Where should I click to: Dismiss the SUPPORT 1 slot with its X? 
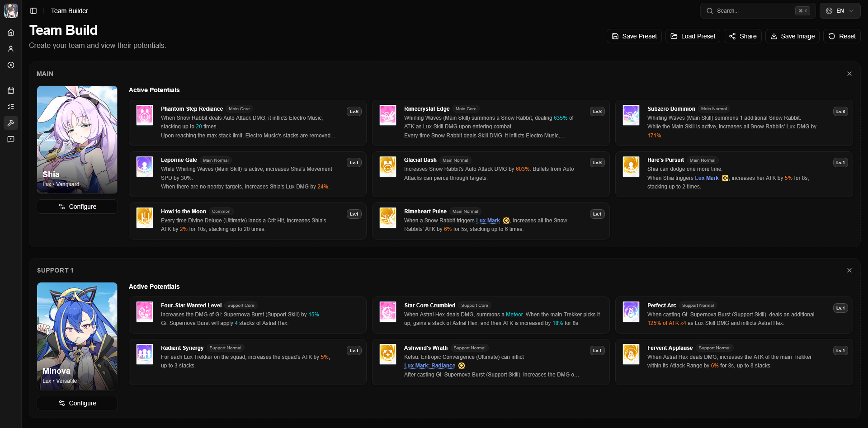(x=849, y=270)
